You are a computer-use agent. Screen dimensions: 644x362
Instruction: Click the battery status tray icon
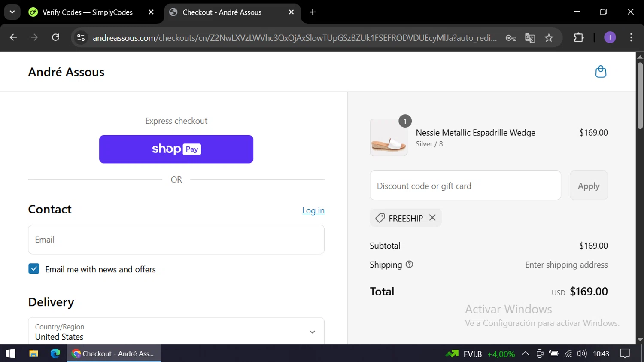click(x=554, y=354)
